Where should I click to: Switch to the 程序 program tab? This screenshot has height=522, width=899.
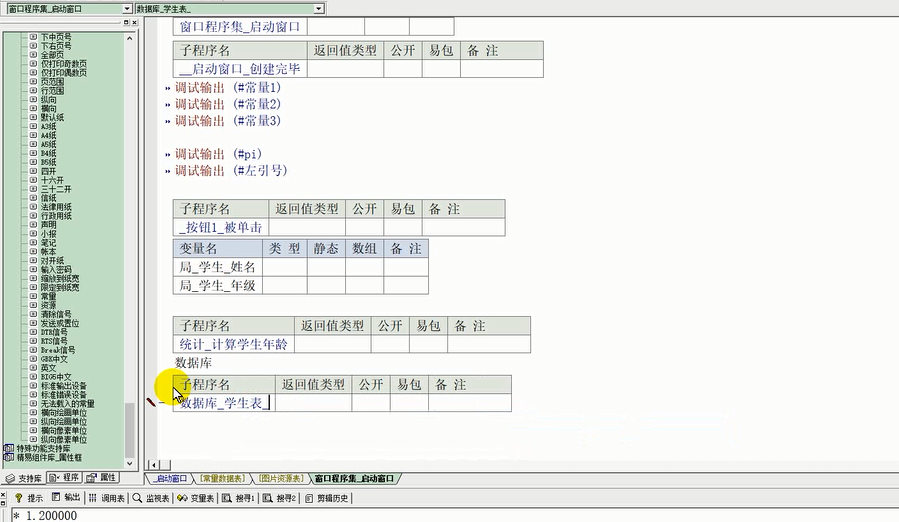64,478
